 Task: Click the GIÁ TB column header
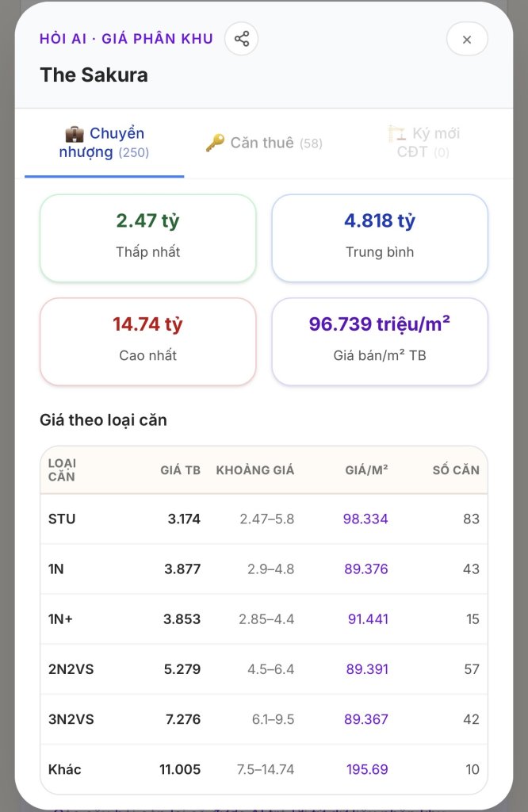180,470
